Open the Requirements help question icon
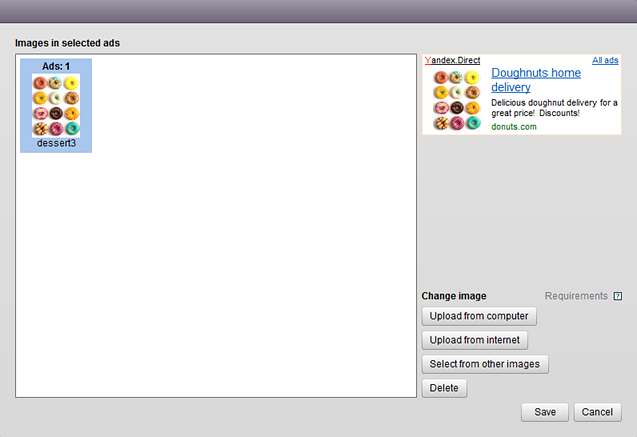This screenshot has width=637, height=437. pos(618,296)
